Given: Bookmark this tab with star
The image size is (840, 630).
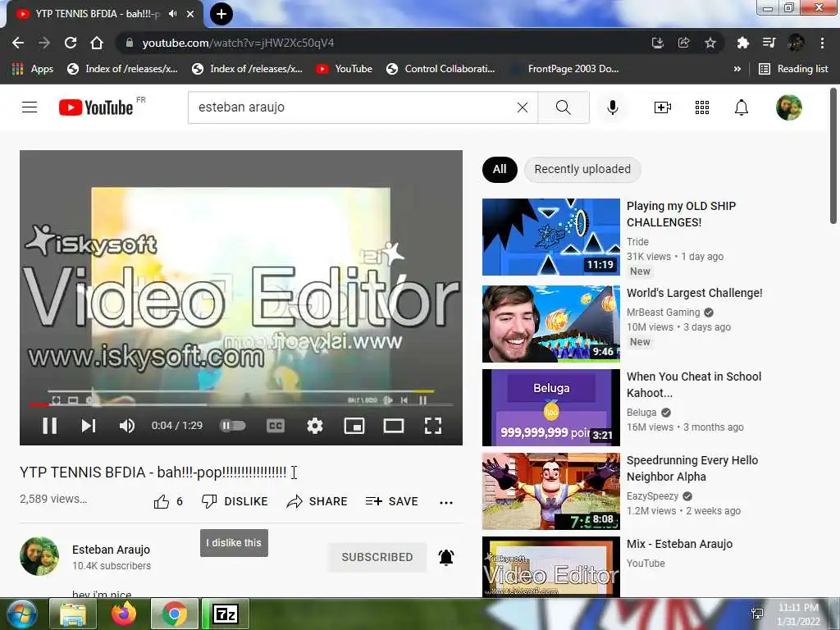Looking at the screenshot, I should tap(710, 43).
